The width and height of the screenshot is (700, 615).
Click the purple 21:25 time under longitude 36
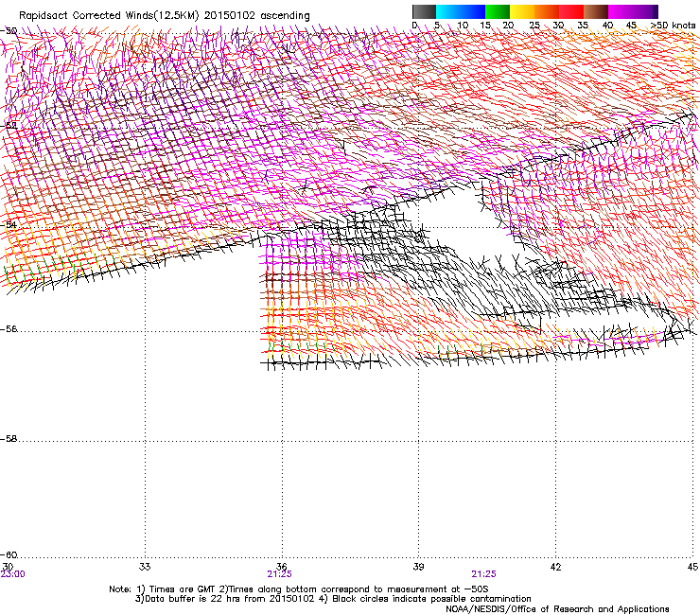(x=279, y=574)
